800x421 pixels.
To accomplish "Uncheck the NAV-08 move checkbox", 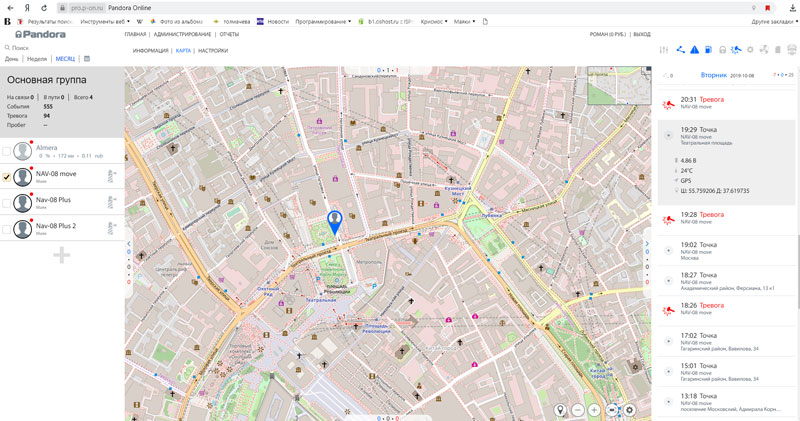I will point(6,177).
